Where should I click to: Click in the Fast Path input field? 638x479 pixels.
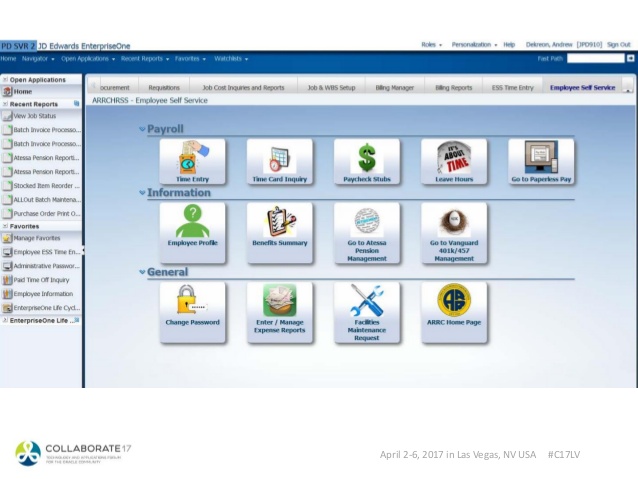595,59
